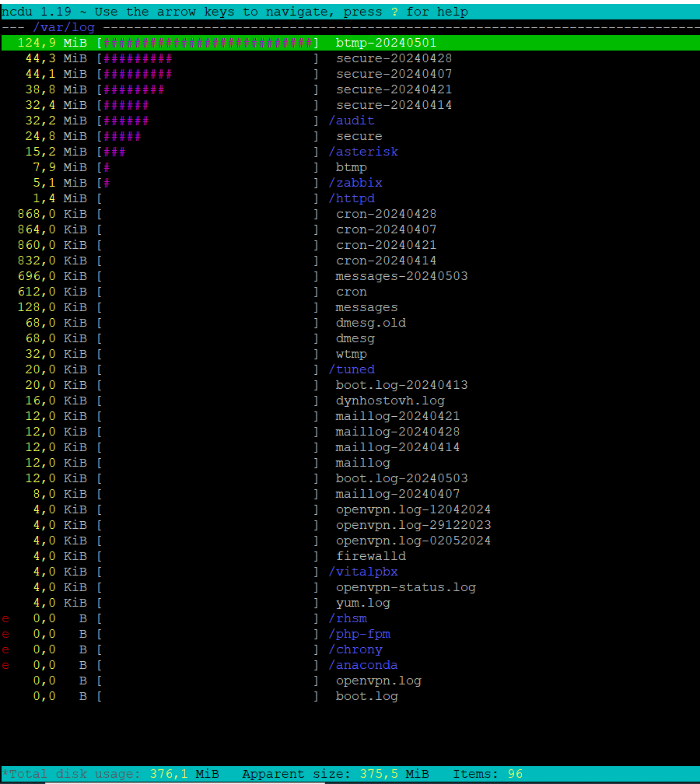This screenshot has height=784, width=700.
Task: Open the /tuned directory
Action: pos(352,369)
